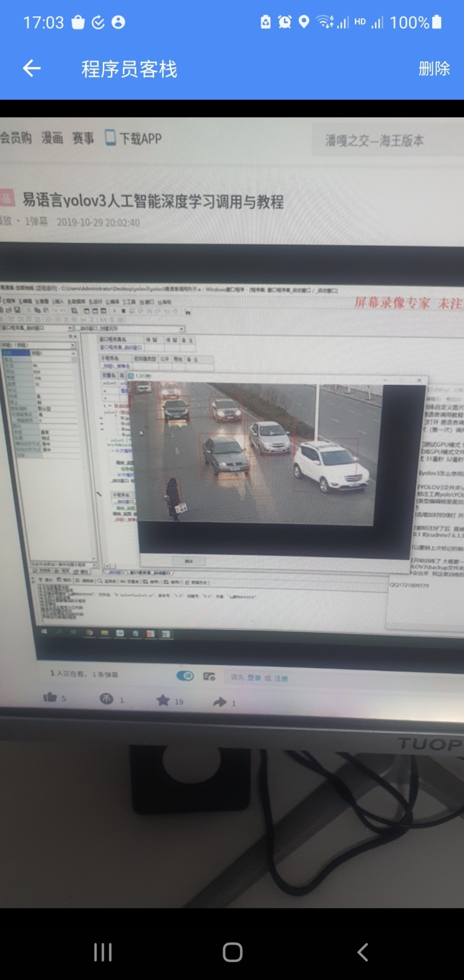Image resolution: width=464 pixels, height=980 pixels.
Task: Click the thumbs-up like icon
Action: (50, 697)
